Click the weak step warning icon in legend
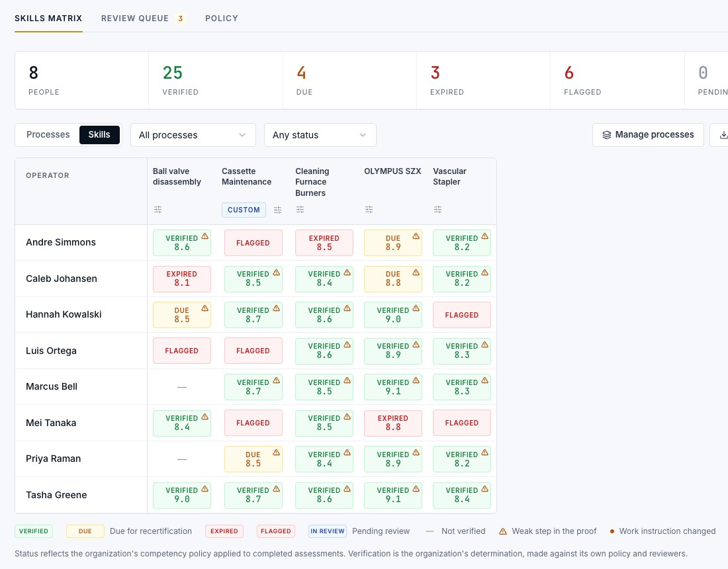The height and width of the screenshot is (569, 728). (503, 531)
